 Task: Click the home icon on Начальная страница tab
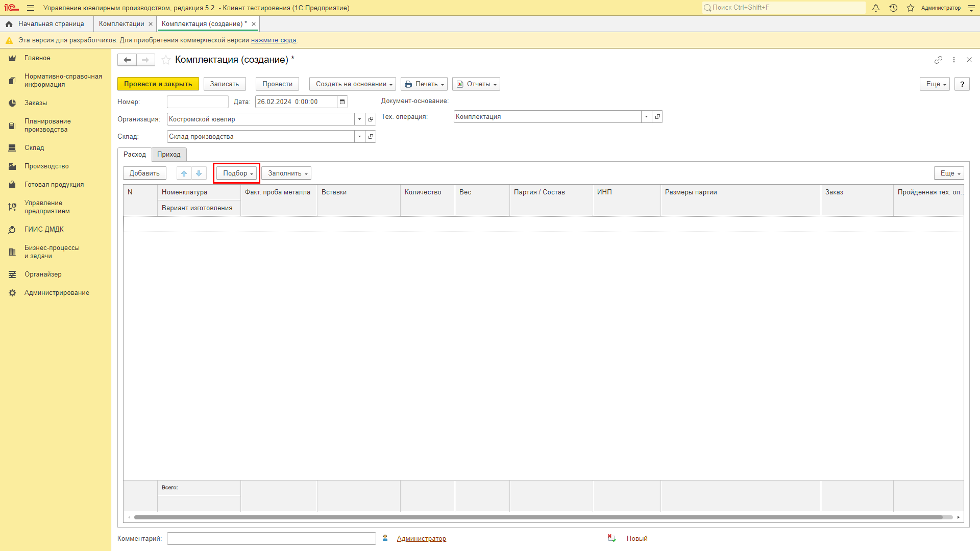point(9,24)
